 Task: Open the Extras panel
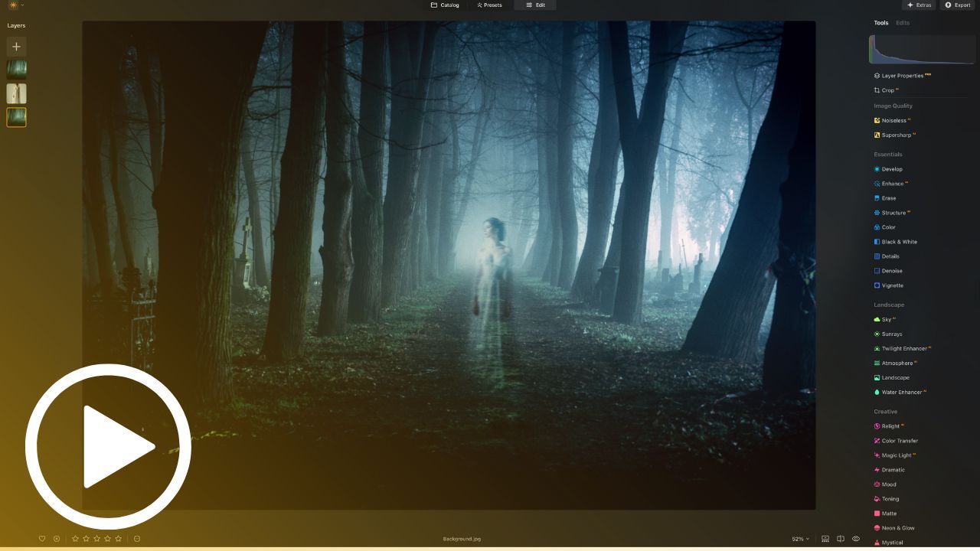pos(918,5)
